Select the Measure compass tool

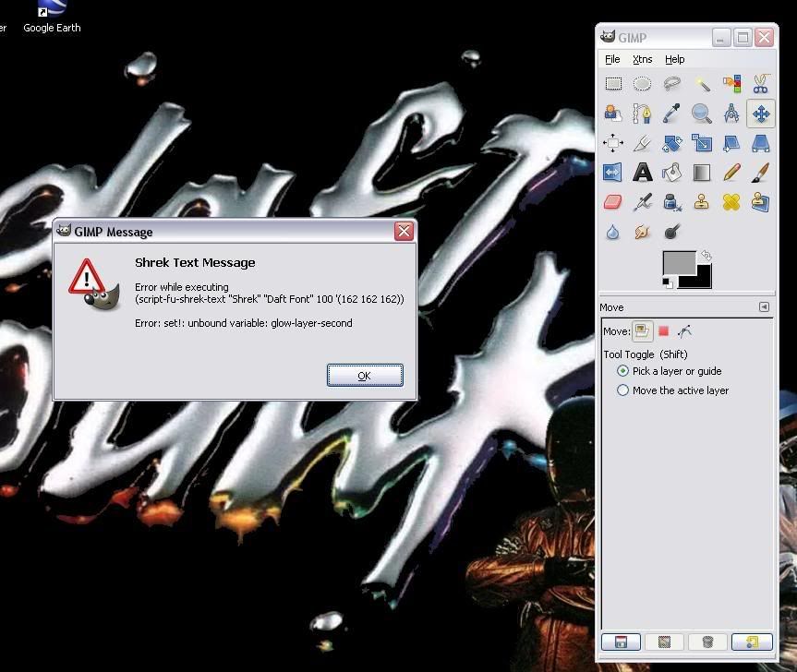731,114
